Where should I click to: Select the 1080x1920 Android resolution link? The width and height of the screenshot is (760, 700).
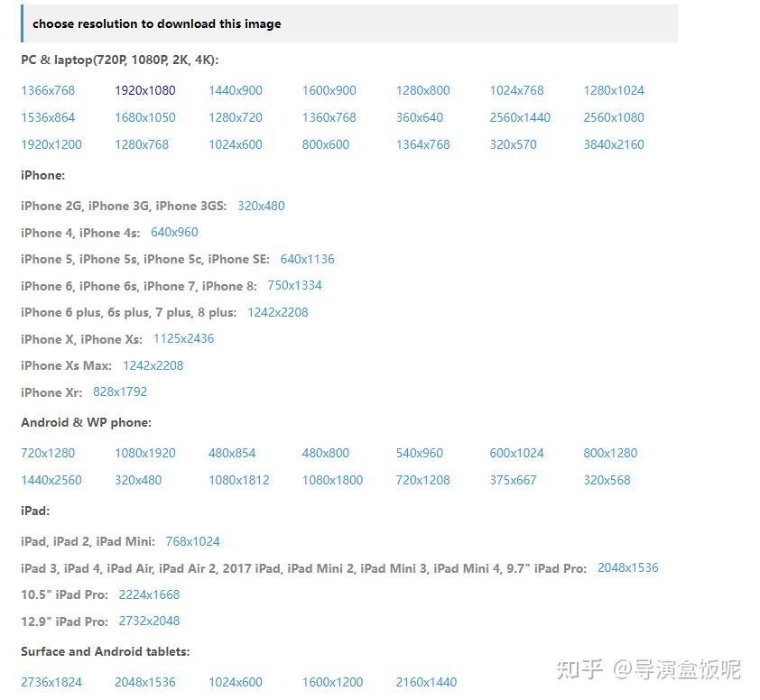tap(145, 454)
